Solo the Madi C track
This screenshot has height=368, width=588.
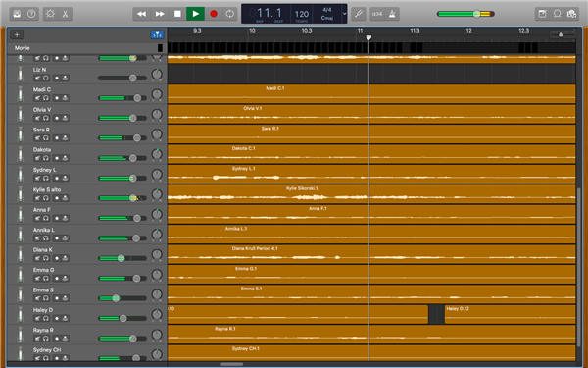click(46, 98)
